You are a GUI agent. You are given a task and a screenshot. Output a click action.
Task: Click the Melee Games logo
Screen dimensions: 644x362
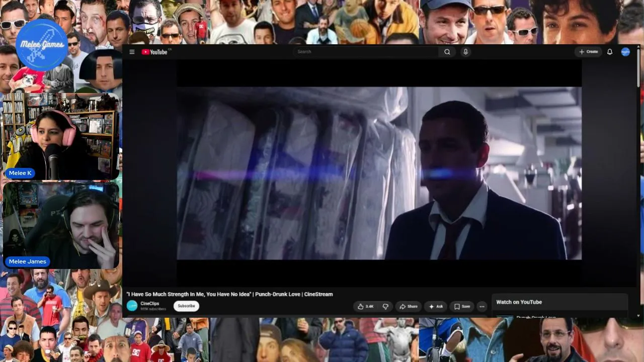coord(41,44)
